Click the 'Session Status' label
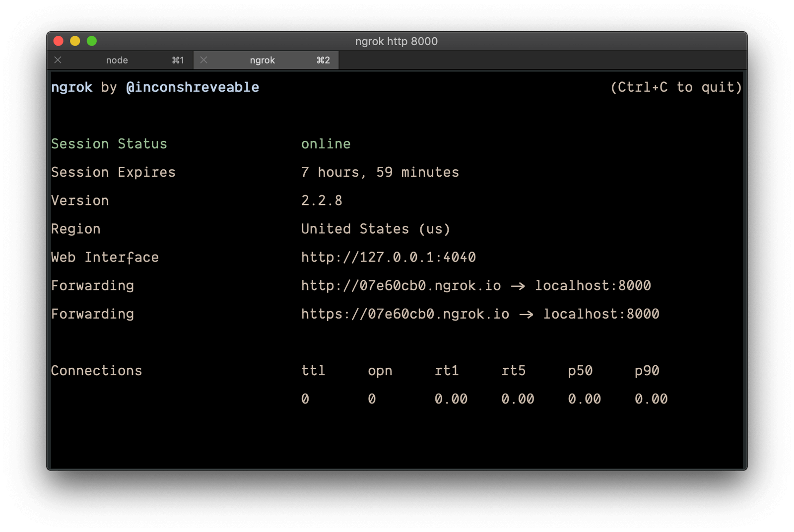 (109, 144)
